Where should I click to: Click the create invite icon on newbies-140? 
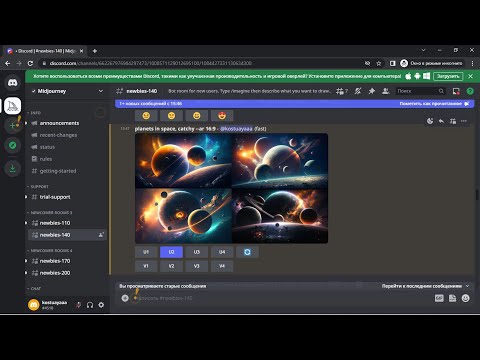101,235
